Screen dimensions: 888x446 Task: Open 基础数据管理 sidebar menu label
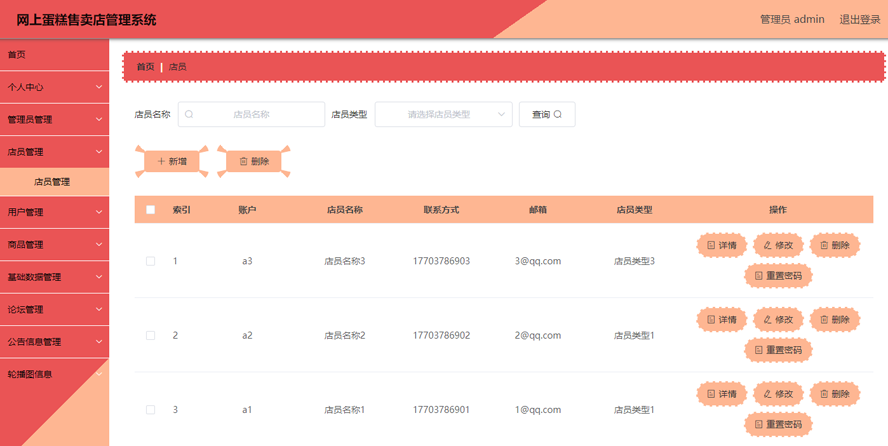[34, 277]
